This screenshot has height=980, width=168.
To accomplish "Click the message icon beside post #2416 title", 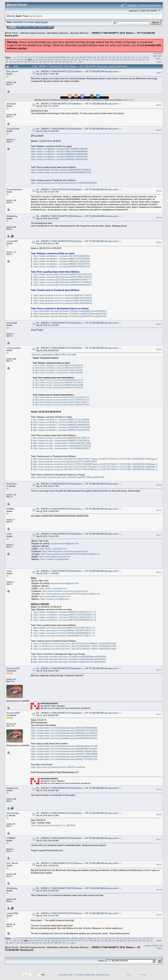I will coord(33,815).
